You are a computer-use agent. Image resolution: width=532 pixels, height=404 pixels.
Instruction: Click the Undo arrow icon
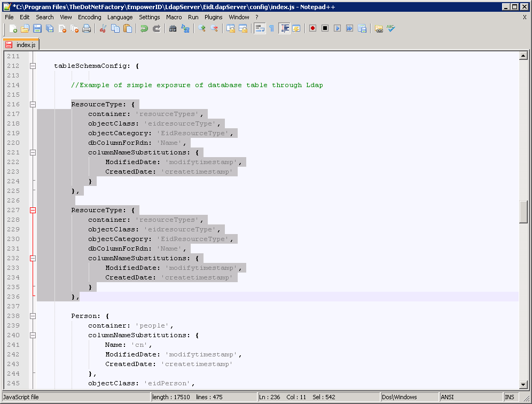pos(144,28)
